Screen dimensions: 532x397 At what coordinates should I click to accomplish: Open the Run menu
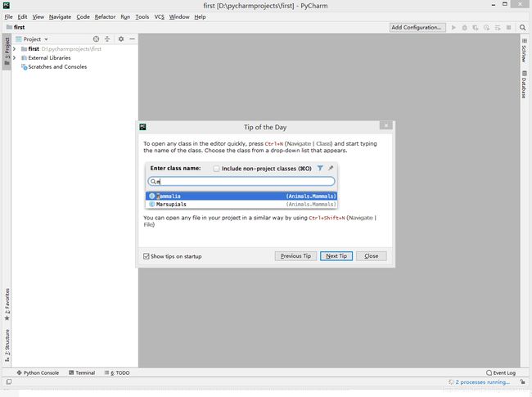(125, 16)
